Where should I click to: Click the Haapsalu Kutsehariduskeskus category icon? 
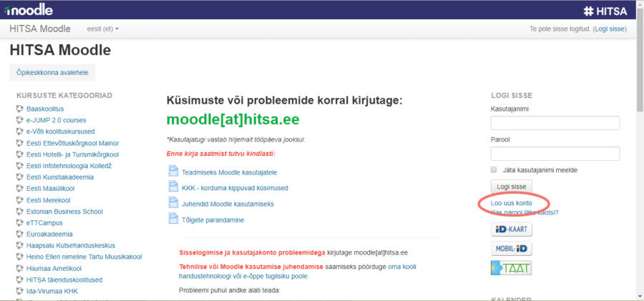(x=19, y=245)
